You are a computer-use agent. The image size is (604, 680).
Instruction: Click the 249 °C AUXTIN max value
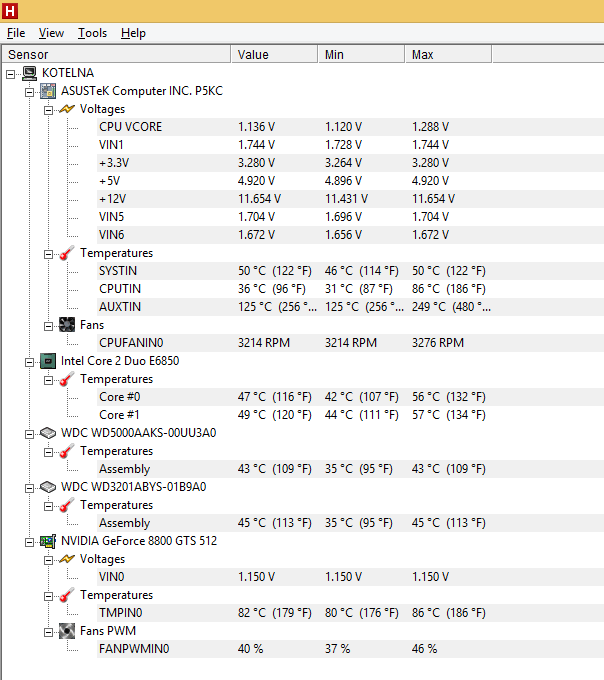click(x=451, y=307)
